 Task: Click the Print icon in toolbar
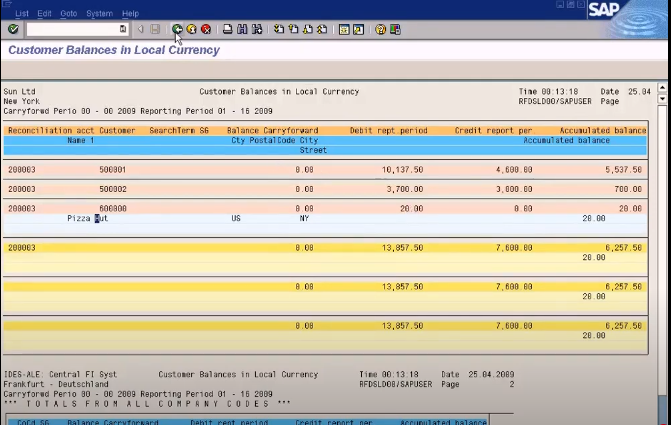click(x=228, y=29)
